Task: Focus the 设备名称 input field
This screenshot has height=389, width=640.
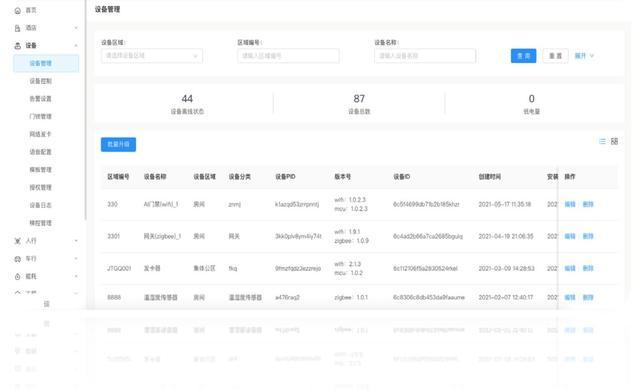Action: 425,56
